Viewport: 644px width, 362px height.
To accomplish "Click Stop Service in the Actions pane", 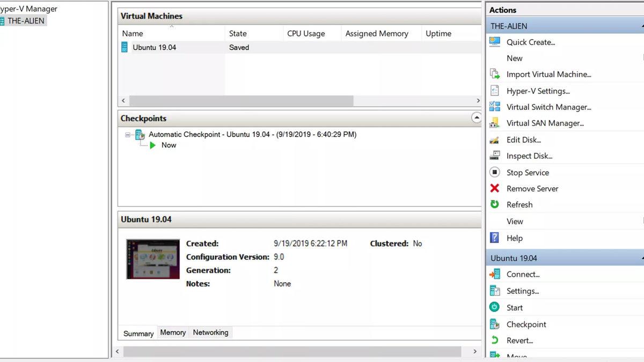I will (528, 173).
